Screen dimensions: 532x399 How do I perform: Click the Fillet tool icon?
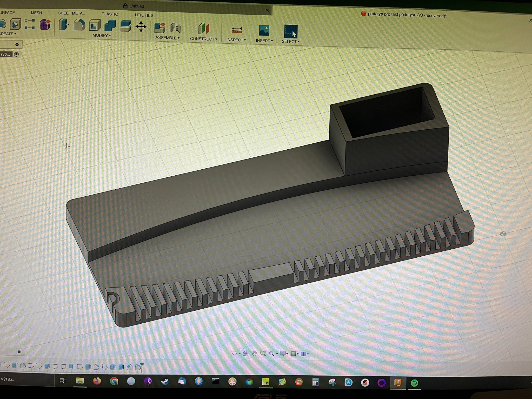[79, 25]
